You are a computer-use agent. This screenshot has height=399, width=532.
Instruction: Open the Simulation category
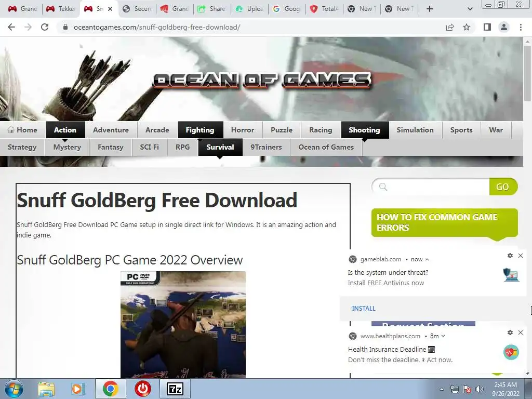(415, 130)
